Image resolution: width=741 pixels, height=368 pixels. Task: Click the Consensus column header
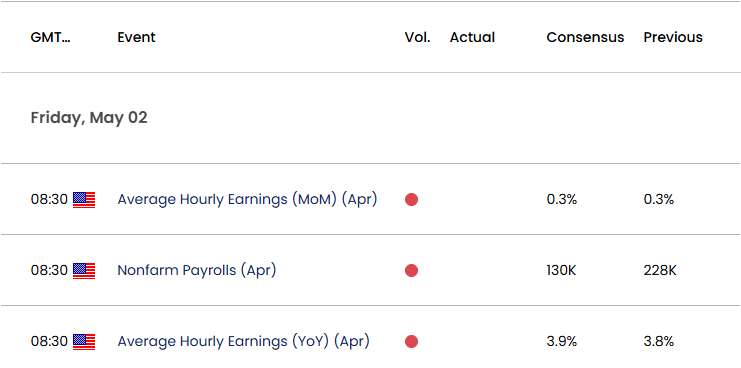pyautogui.click(x=585, y=37)
